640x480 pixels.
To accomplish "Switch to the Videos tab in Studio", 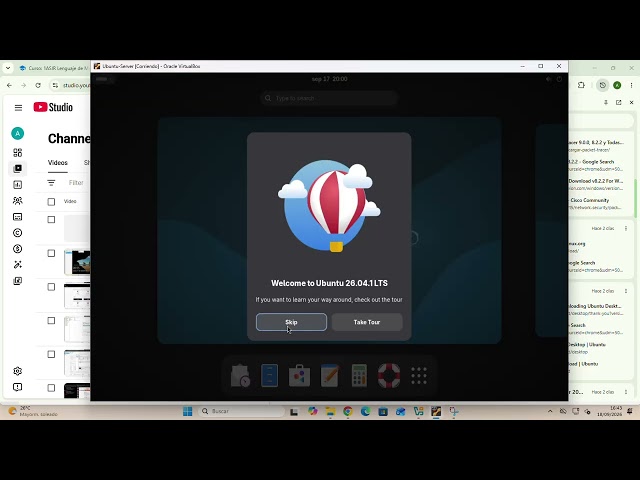I will coord(58,162).
